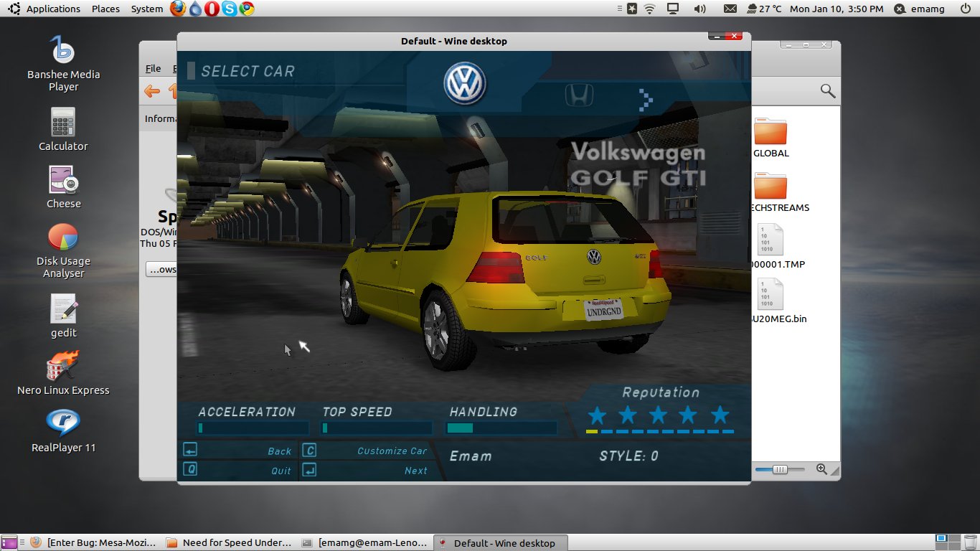Open the File menu in file manager
Viewport: 980px width, 551px height.
[x=153, y=69]
